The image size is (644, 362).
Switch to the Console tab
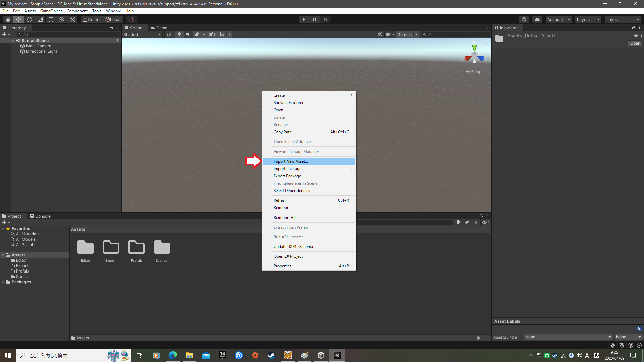[40, 216]
